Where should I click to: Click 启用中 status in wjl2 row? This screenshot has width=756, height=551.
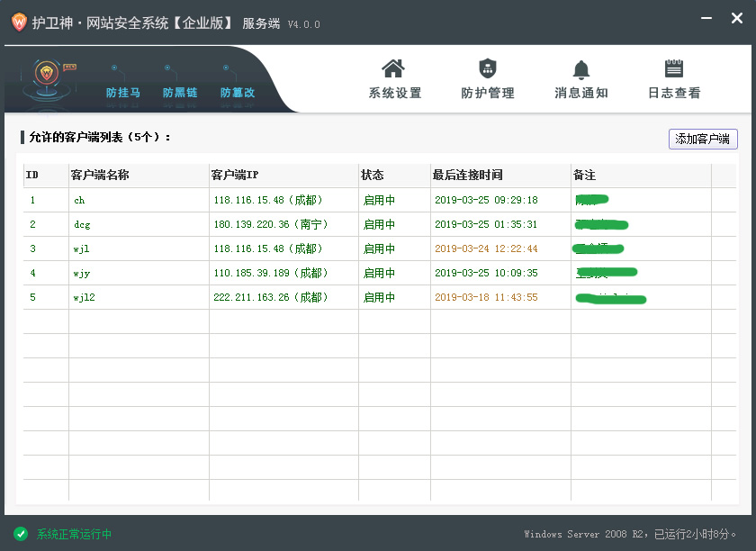click(379, 297)
